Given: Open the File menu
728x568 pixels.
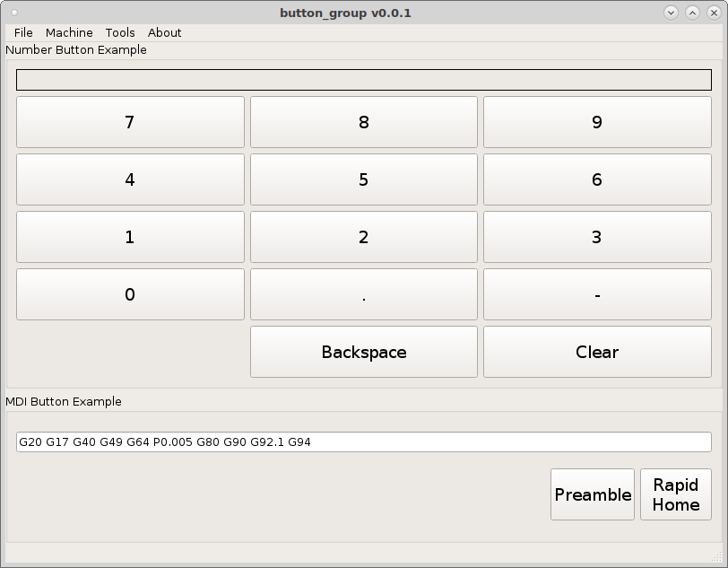Looking at the screenshot, I should (23, 32).
